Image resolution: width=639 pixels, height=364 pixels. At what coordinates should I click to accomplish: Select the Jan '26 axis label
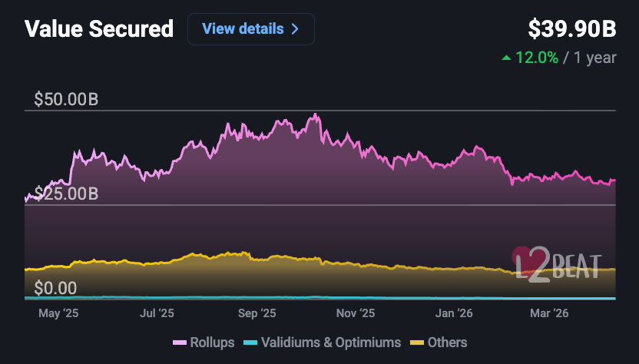click(454, 313)
